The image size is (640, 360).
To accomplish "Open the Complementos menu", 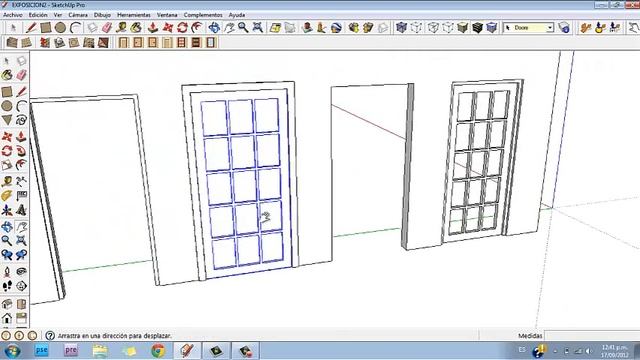I will (203, 15).
